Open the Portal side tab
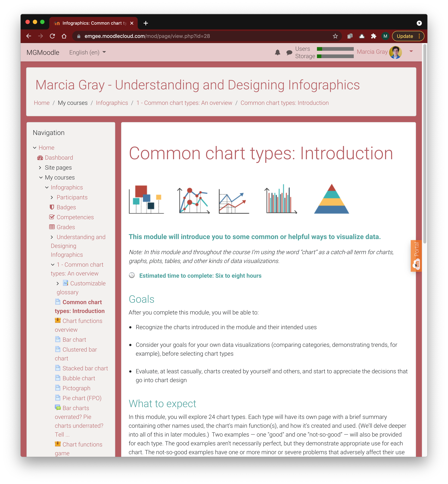This screenshot has height=484, width=448. [416, 256]
